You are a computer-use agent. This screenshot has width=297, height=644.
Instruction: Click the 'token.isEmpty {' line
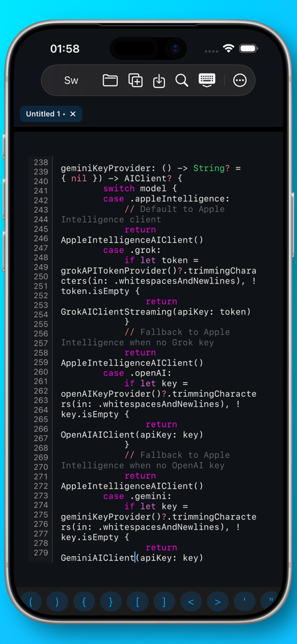[x=100, y=291]
